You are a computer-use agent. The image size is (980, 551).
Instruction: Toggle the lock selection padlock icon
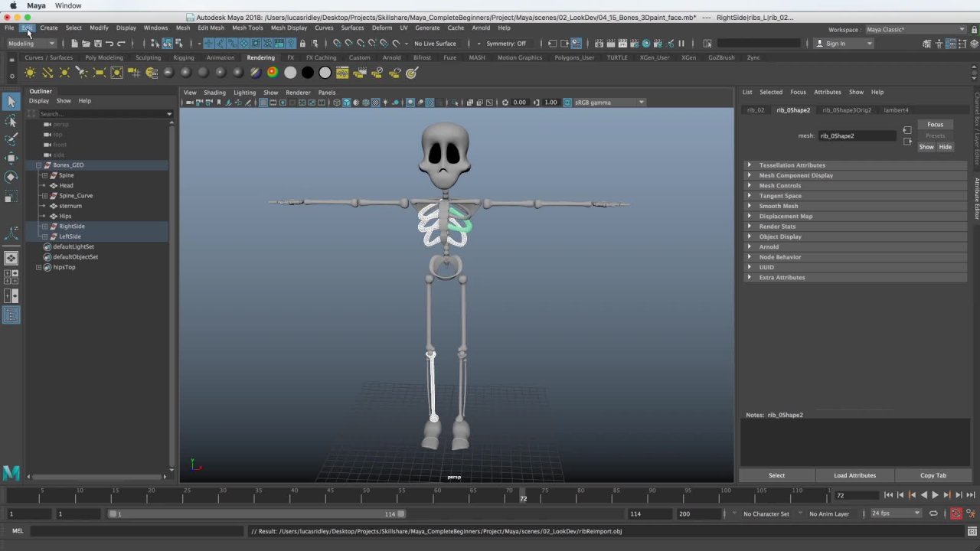tap(302, 44)
